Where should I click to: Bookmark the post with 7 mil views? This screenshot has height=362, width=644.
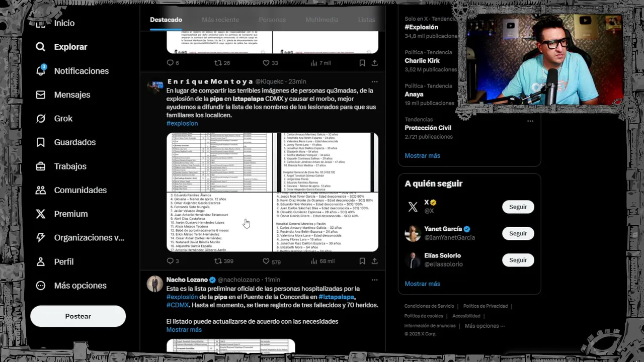coord(362,63)
